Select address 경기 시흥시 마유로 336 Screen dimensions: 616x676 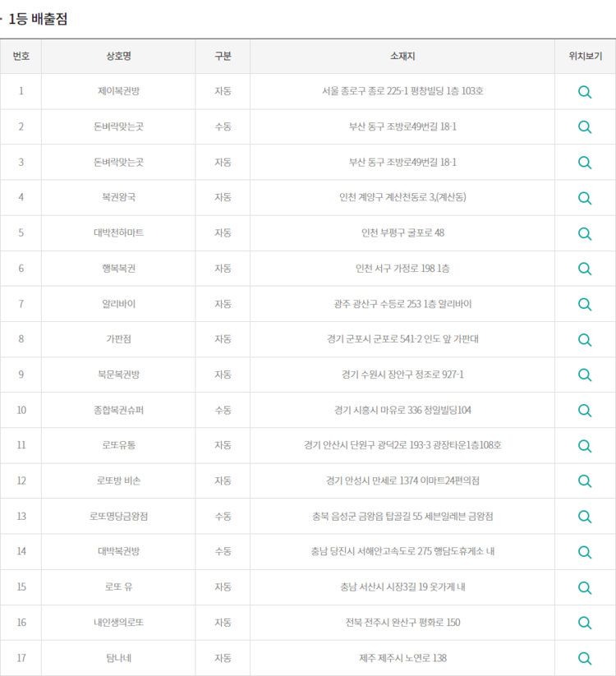pyautogui.click(x=378, y=410)
